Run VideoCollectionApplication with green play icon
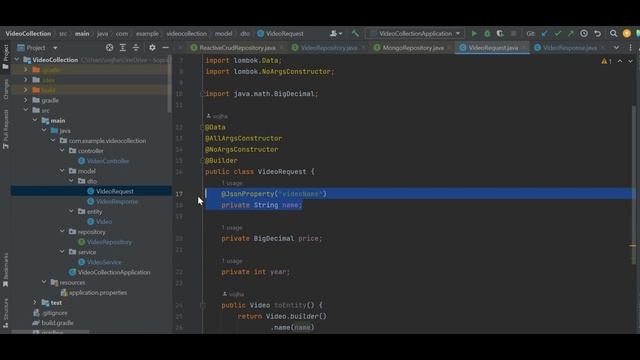The height and width of the screenshot is (360, 640). [474, 33]
